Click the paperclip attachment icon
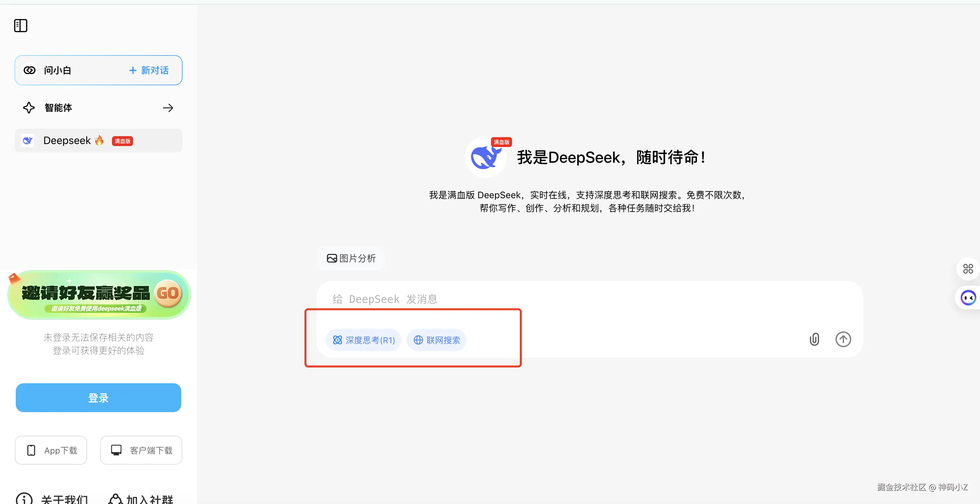The height and width of the screenshot is (504, 980). 814,339
